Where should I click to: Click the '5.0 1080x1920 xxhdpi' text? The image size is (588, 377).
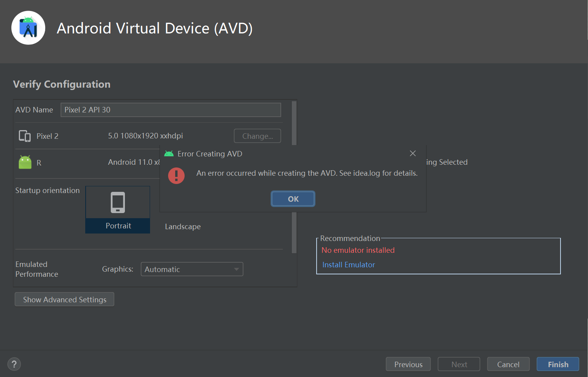coord(146,136)
